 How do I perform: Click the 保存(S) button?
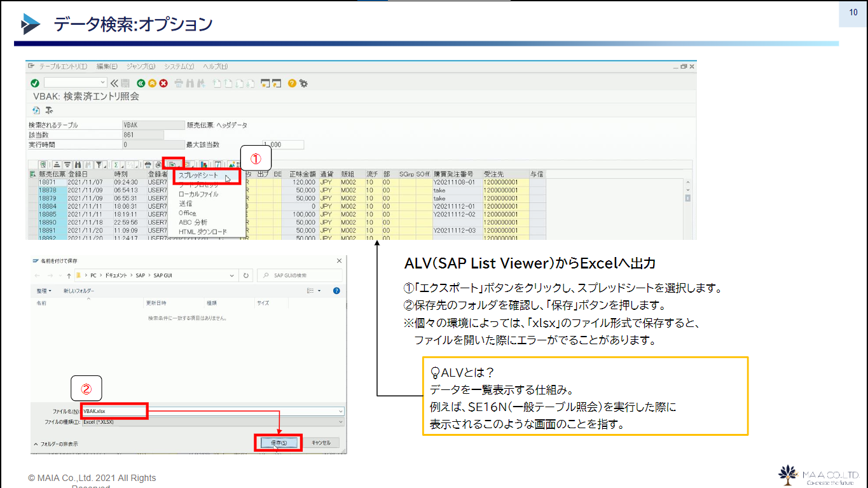tap(279, 443)
